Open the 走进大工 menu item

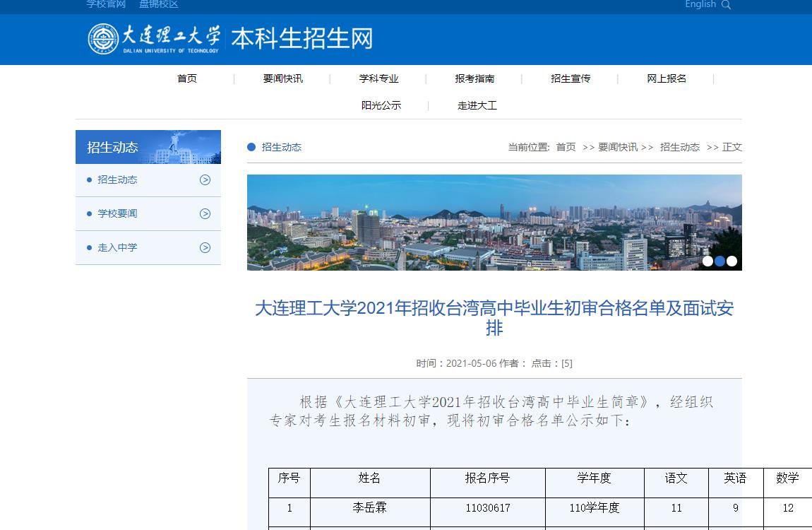click(x=477, y=106)
